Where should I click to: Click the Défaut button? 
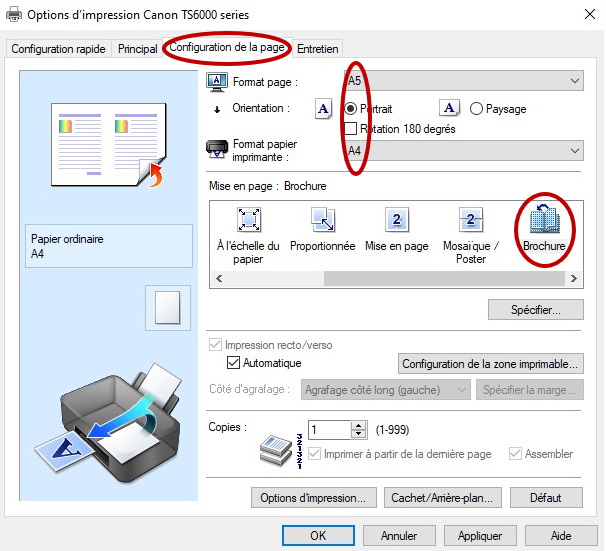(x=546, y=498)
